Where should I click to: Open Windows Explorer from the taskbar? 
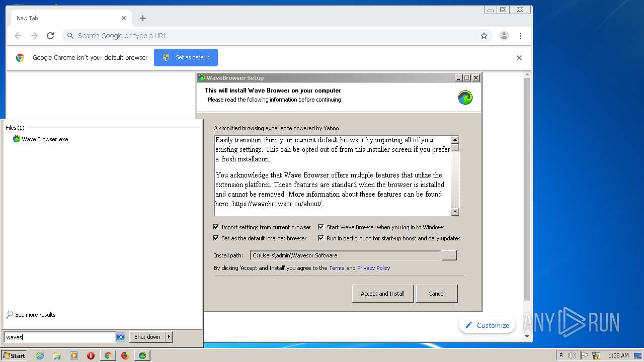(x=57, y=355)
